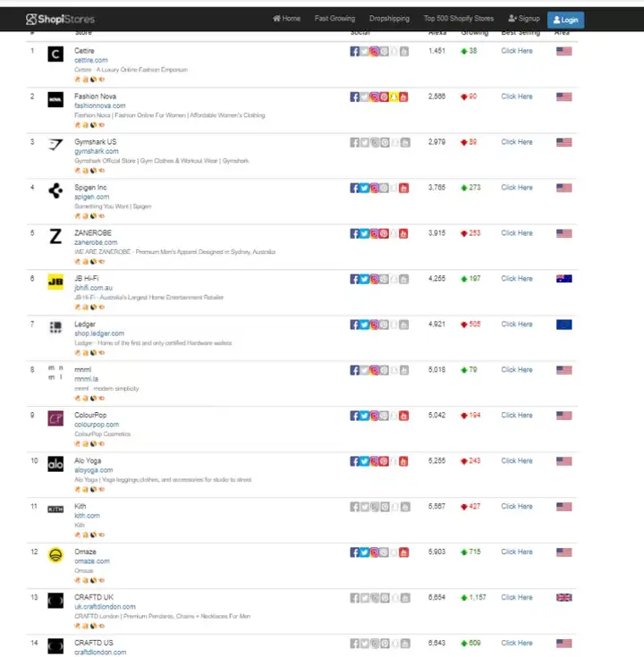Open ColourPop's Twitter icon
644x657 pixels.
[364, 416]
